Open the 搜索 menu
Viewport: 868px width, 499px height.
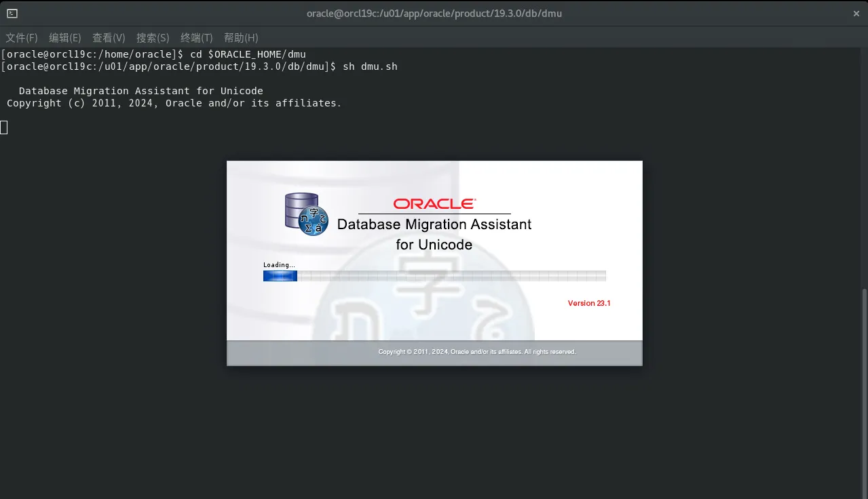click(x=153, y=38)
